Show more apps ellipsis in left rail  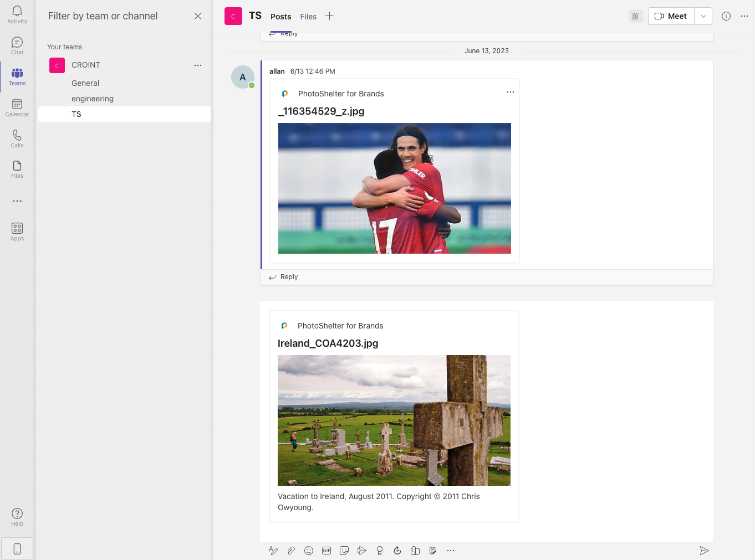coord(17,201)
